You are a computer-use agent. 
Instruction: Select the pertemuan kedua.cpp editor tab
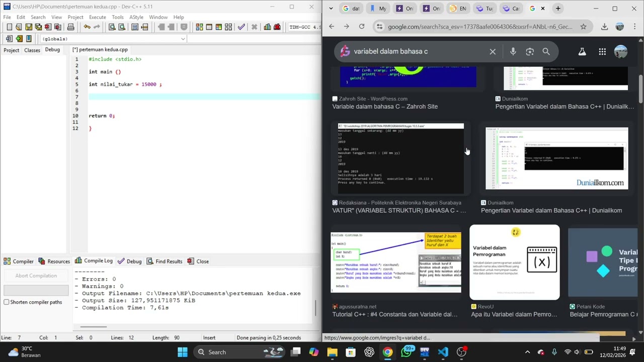(x=100, y=50)
